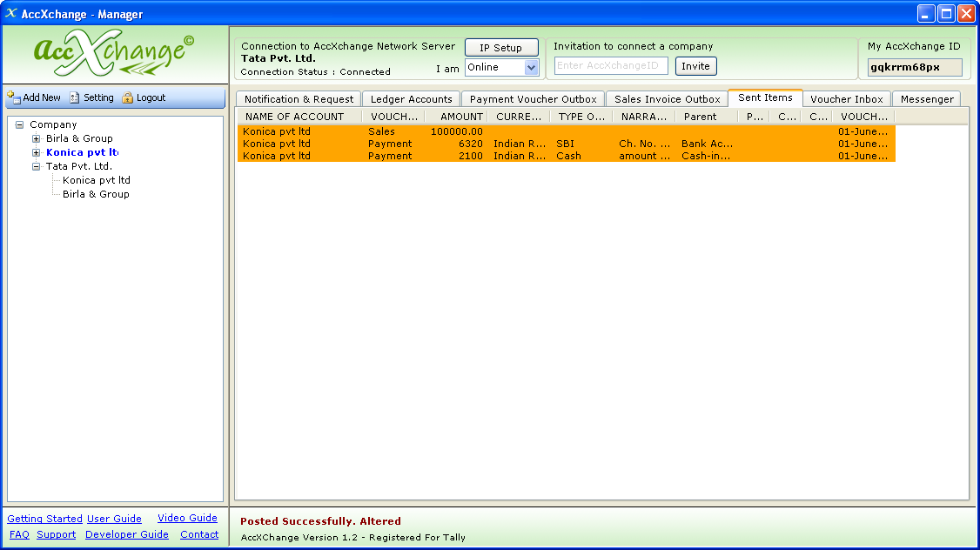Select the Sales row for 100000.00
The height and width of the screenshot is (550, 980).
567,131
